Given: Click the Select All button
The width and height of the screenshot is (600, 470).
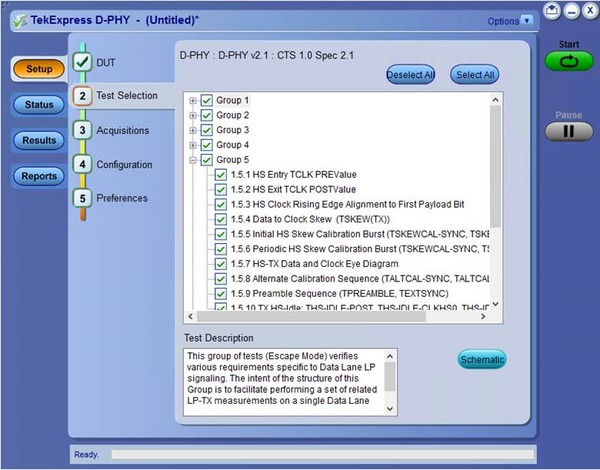Looking at the screenshot, I should 474,75.
